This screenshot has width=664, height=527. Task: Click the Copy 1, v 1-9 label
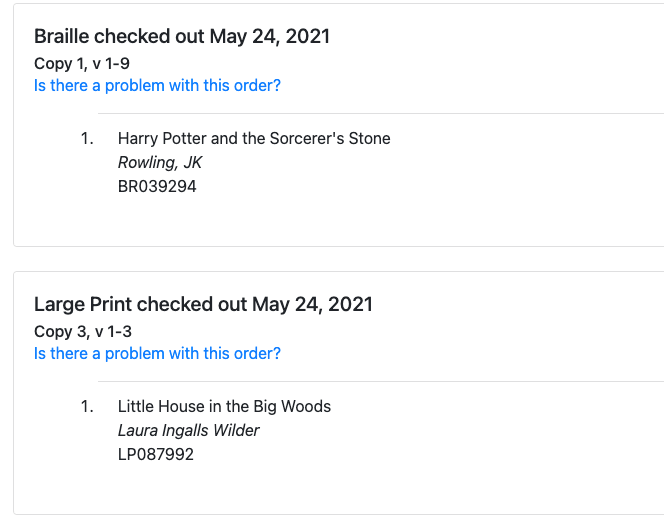(82, 64)
